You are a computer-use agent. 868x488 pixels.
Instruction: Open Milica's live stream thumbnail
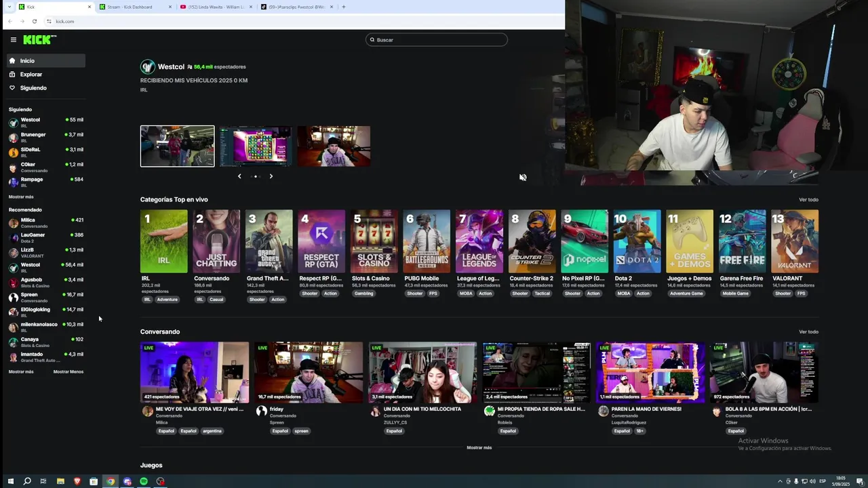[195, 372]
